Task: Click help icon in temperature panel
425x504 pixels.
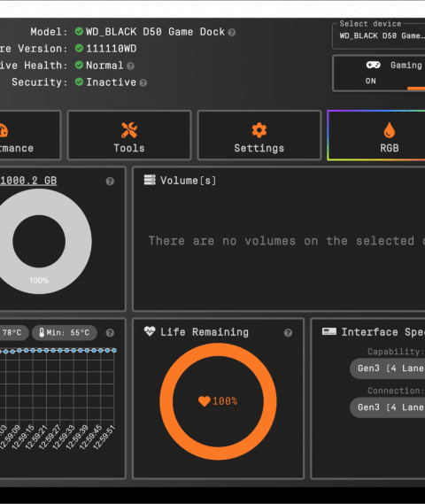Action: tap(110, 333)
